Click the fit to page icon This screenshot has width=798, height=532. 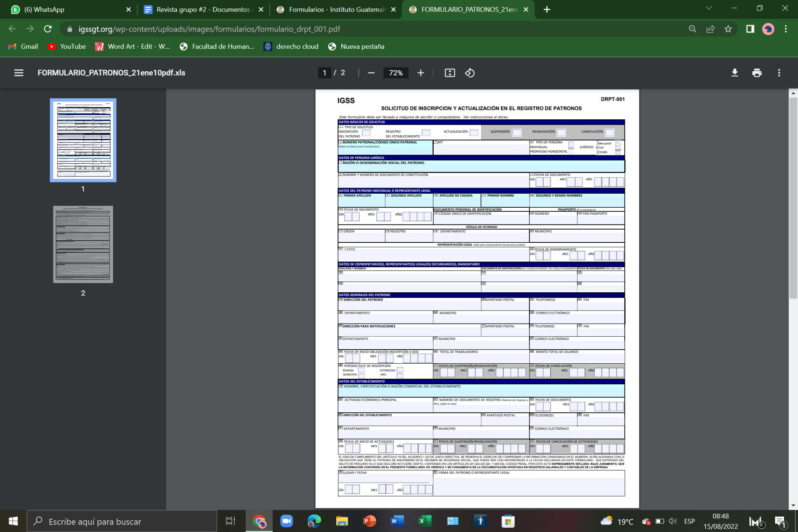point(450,73)
